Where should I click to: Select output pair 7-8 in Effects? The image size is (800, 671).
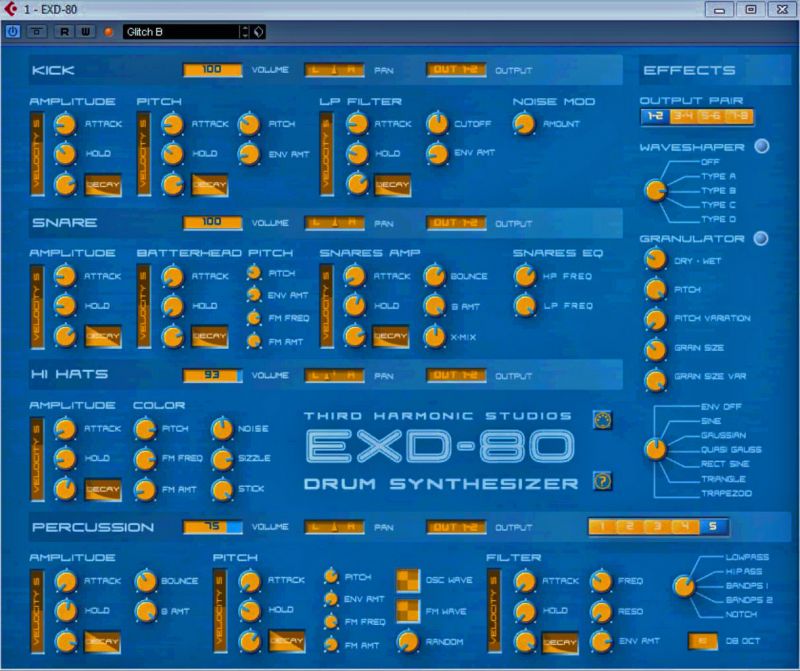[x=739, y=116]
